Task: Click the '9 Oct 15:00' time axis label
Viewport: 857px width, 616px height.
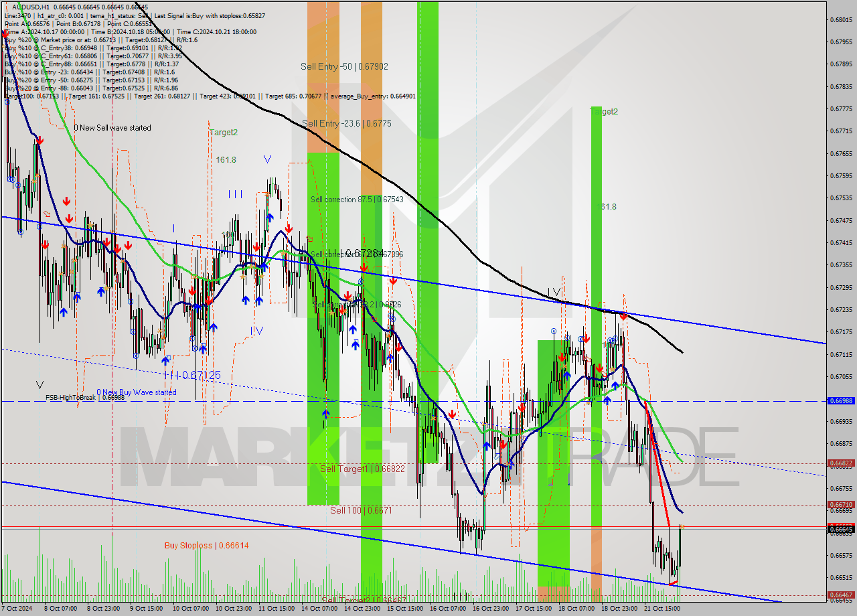Action: (146, 609)
